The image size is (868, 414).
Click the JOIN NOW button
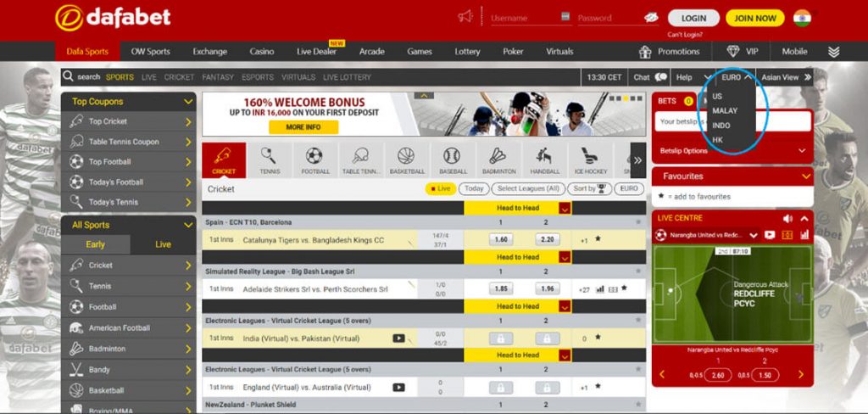[755, 18]
